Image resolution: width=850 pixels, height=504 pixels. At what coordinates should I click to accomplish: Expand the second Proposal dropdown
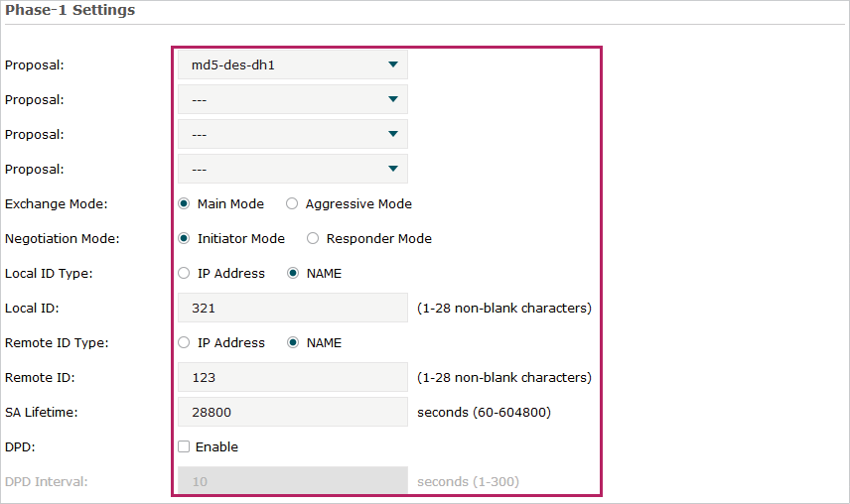292,100
